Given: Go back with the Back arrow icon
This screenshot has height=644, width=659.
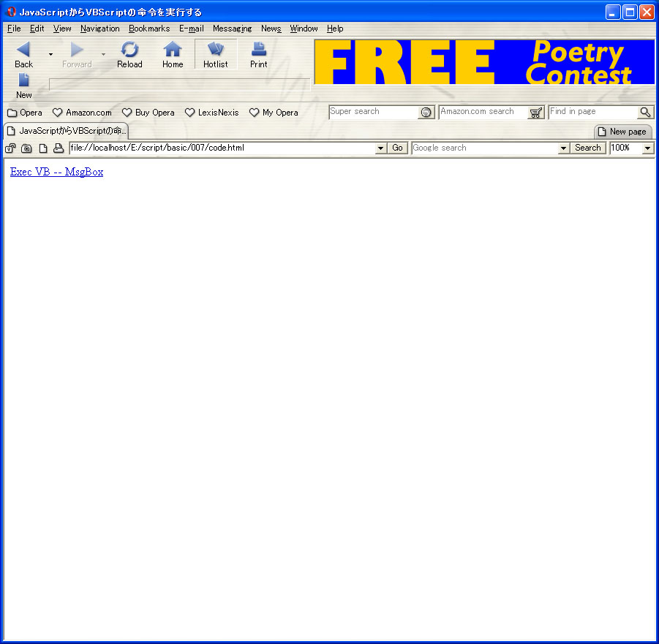Looking at the screenshot, I should pyautogui.click(x=23, y=50).
